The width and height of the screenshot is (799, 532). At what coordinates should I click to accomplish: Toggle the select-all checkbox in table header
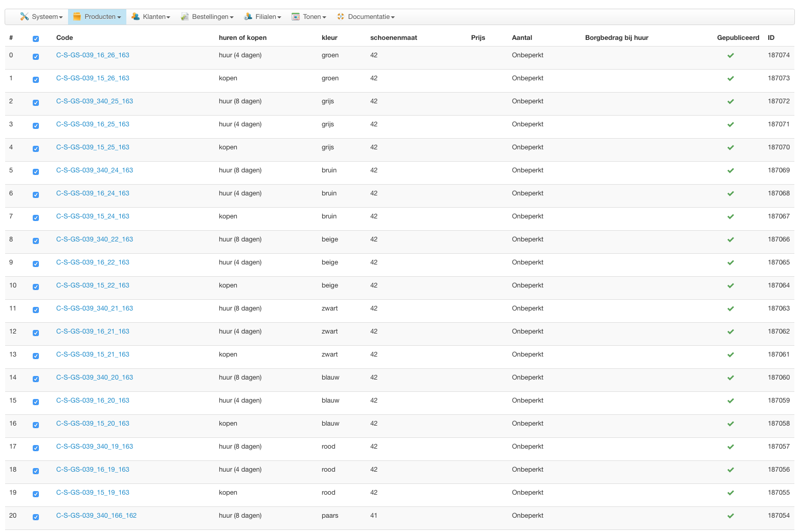coord(36,39)
